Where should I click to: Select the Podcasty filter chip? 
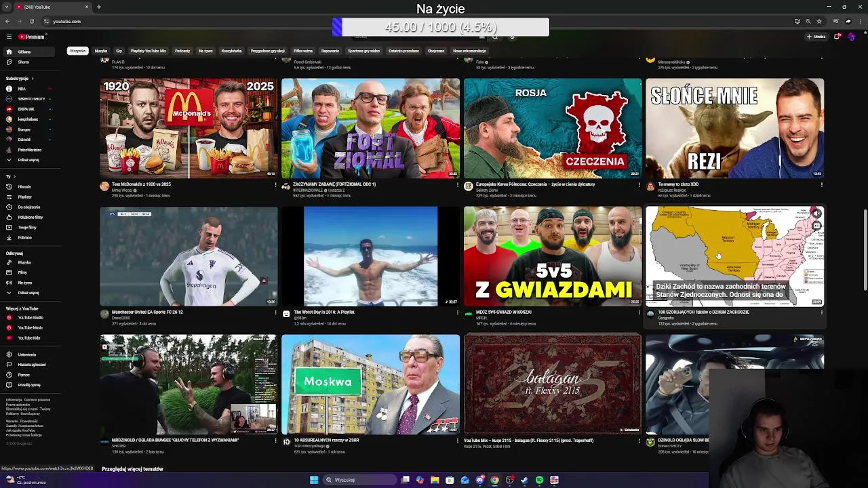[x=182, y=51]
